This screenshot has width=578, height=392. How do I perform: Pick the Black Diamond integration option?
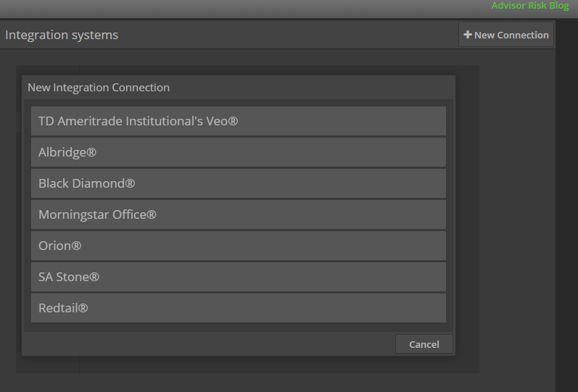[x=238, y=183]
